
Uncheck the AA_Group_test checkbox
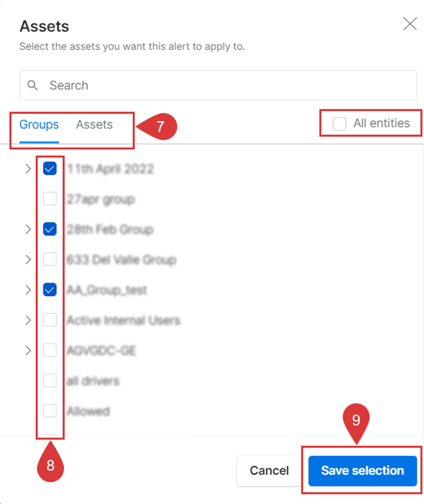coord(50,290)
